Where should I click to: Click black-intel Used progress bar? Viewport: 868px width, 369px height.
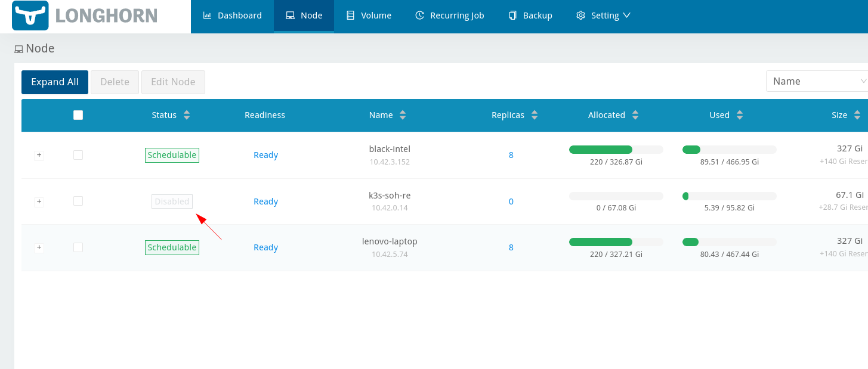(730, 150)
